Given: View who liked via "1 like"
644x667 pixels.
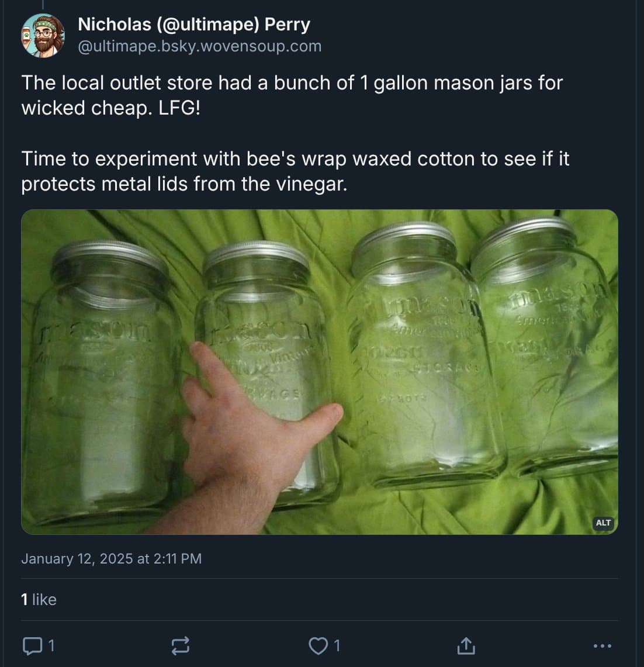Looking at the screenshot, I should coord(39,599).
